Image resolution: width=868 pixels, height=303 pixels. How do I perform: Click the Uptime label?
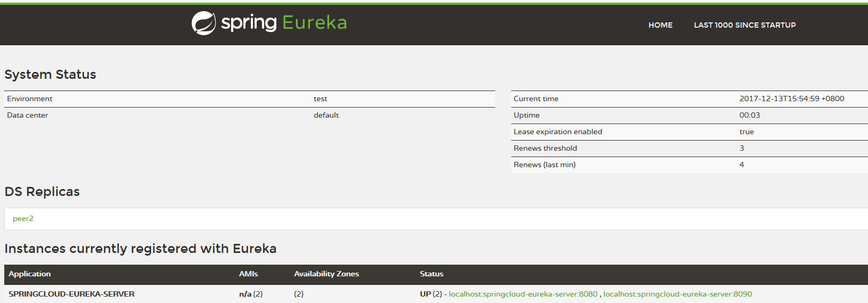(x=526, y=115)
